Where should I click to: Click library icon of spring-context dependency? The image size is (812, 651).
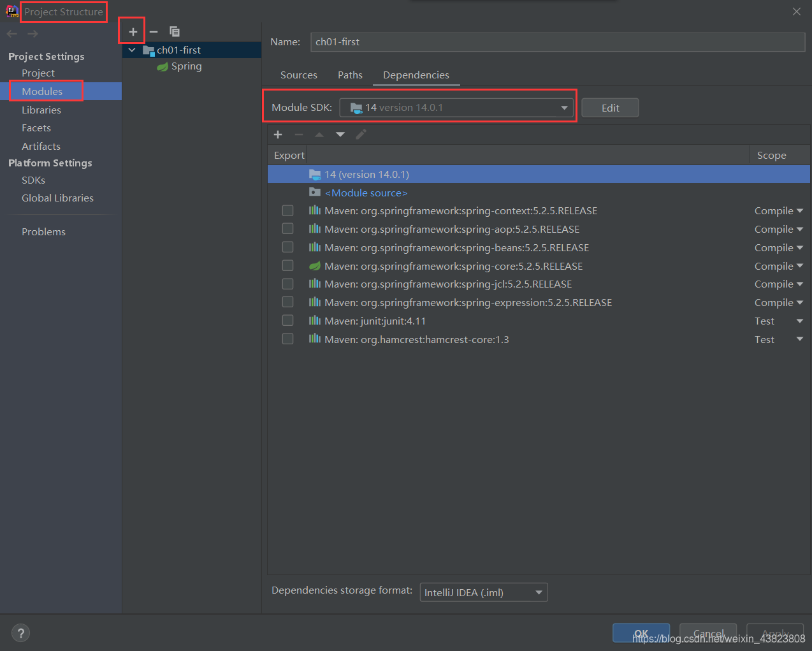point(315,210)
